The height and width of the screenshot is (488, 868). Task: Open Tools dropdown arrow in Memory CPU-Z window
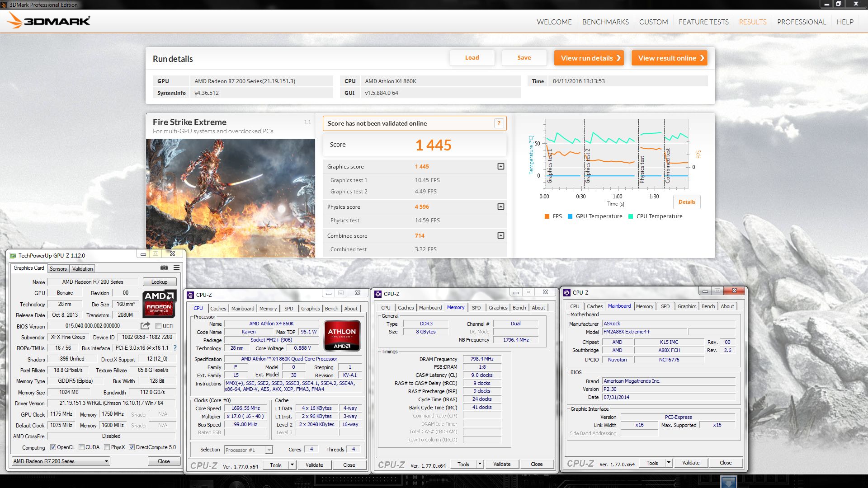click(480, 464)
